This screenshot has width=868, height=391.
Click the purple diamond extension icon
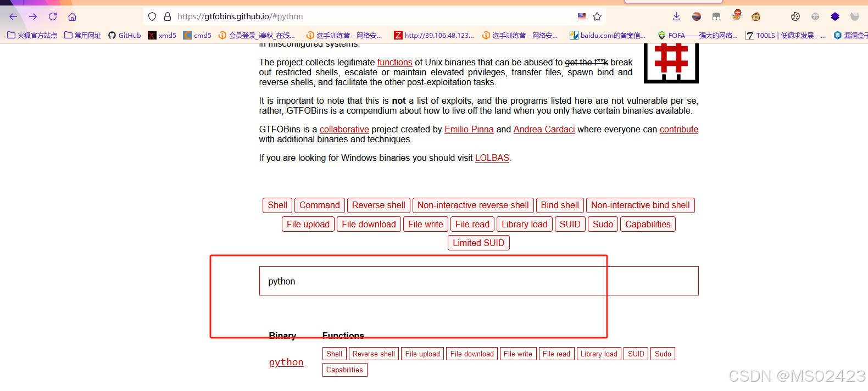click(x=835, y=16)
